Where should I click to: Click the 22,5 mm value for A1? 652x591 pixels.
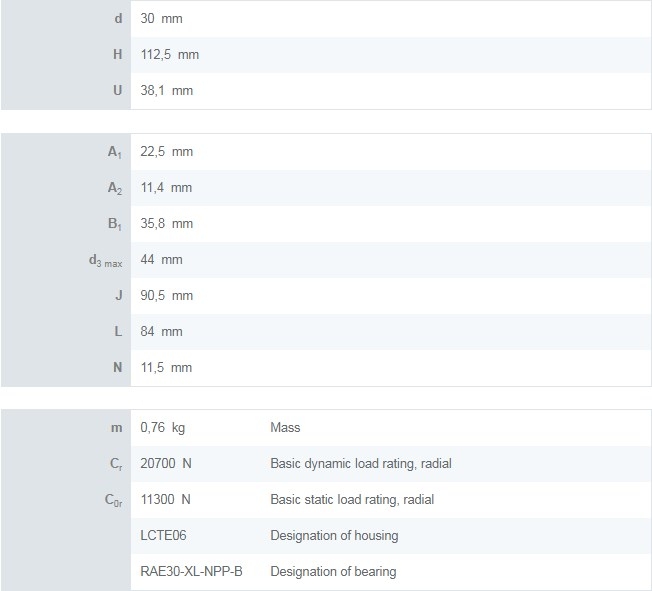(167, 151)
